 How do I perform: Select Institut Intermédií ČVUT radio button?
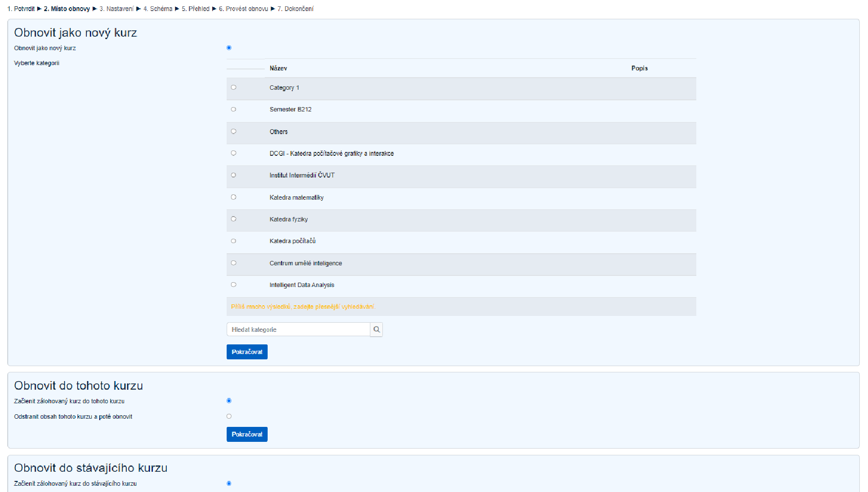233,175
